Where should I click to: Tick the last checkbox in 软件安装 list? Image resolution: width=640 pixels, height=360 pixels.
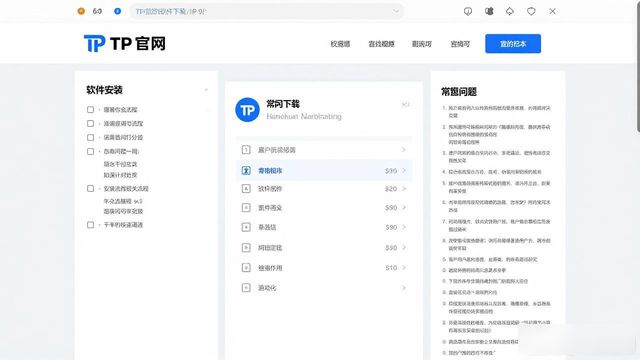pyautogui.click(x=91, y=225)
